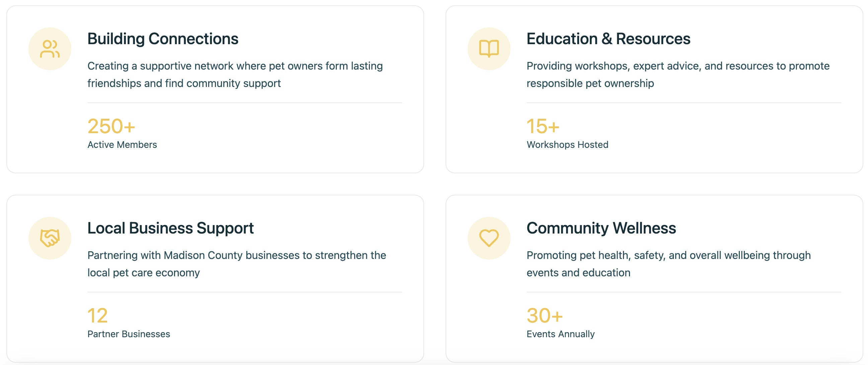The image size is (868, 365).
Task: Click the Partner Businesses label
Action: (x=129, y=334)
